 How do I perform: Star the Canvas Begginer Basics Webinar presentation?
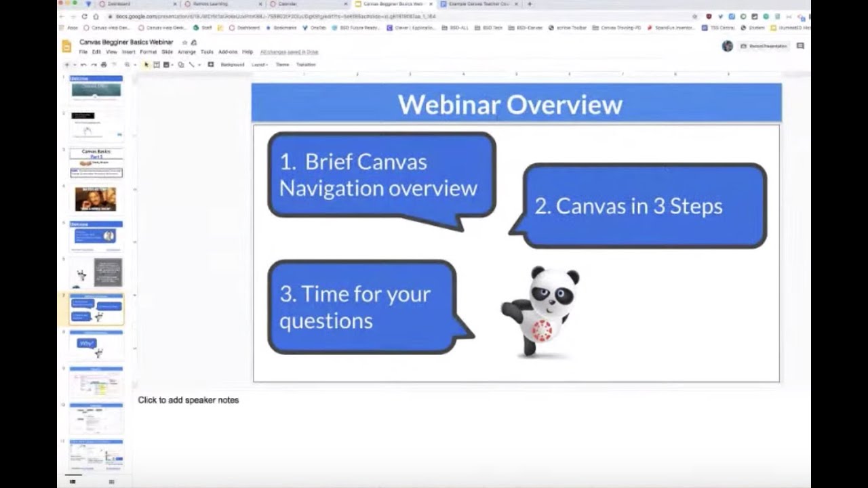(184, 43)
